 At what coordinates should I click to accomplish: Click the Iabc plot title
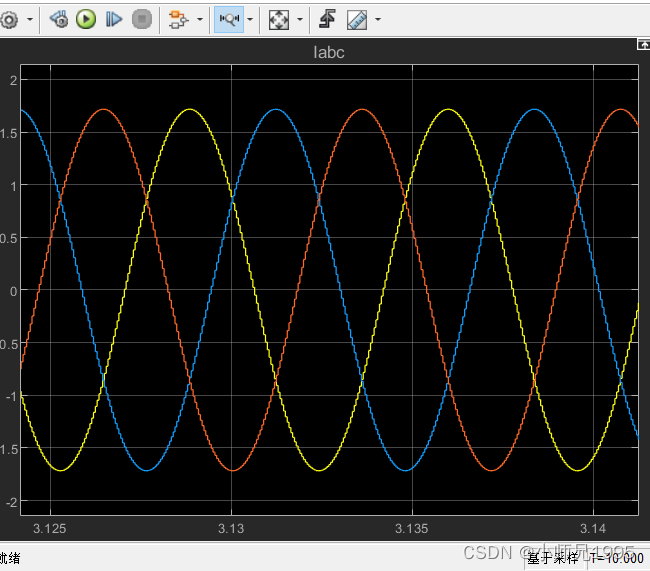pyautogui.click(x=329, y=53)
